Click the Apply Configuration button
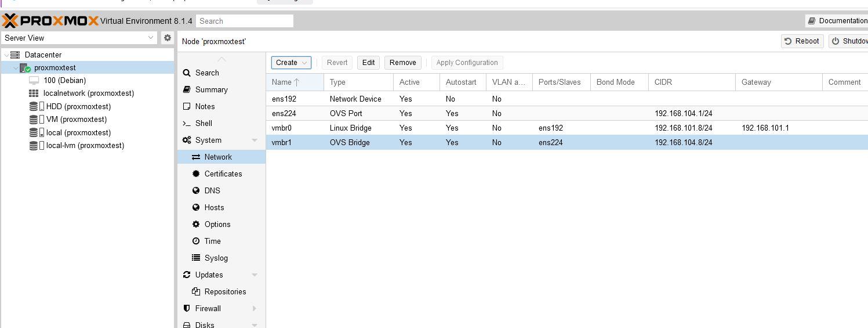Viewport: 868px width, 328px height. (467, 63)
